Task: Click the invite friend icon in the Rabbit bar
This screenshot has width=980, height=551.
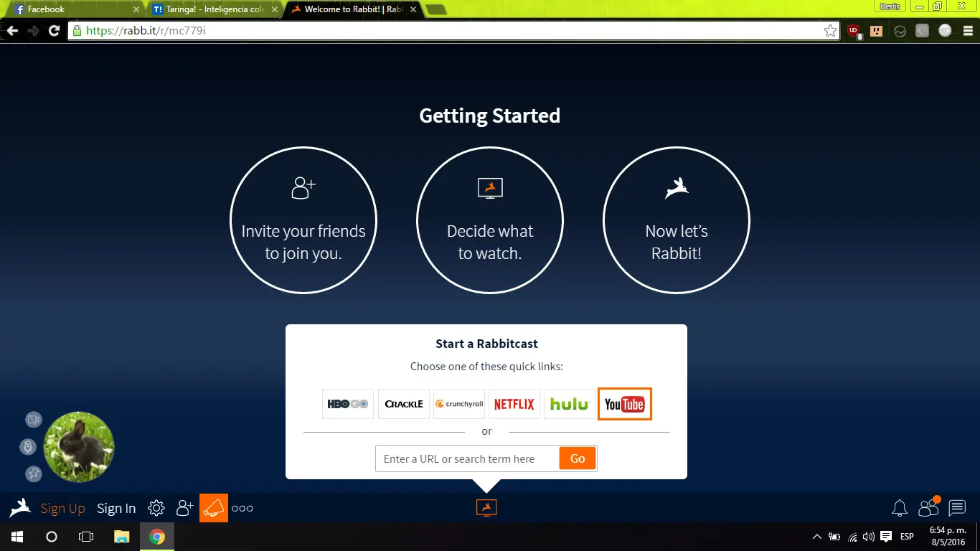Action: tap(185, 508)
